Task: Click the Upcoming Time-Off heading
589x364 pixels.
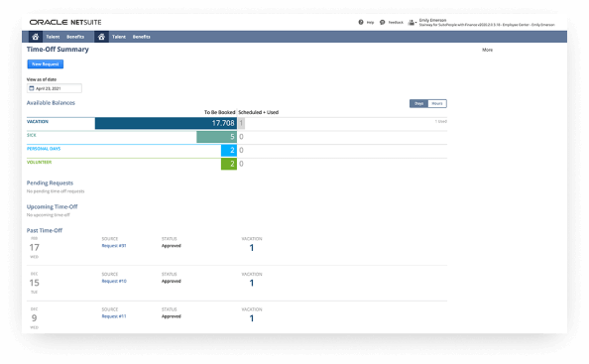Action: (x=52, y=206)
